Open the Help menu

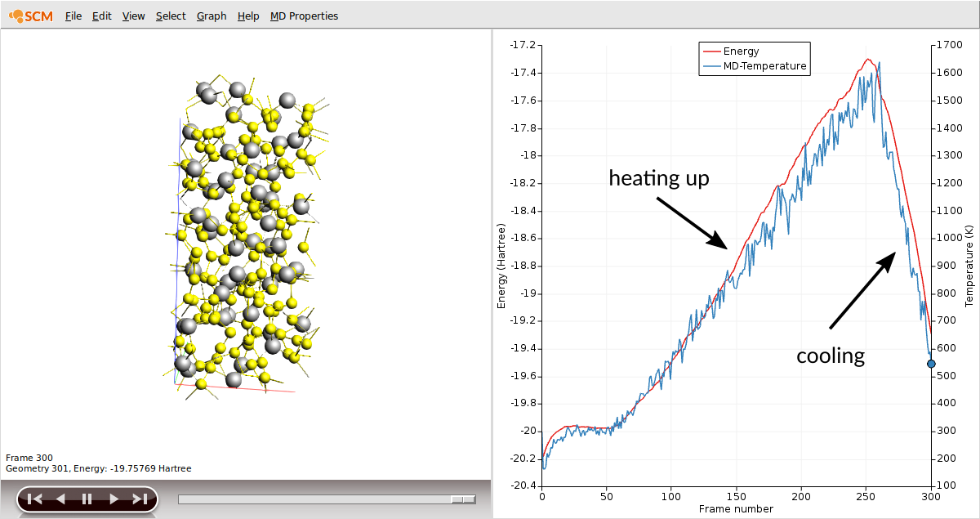[248, 16]
